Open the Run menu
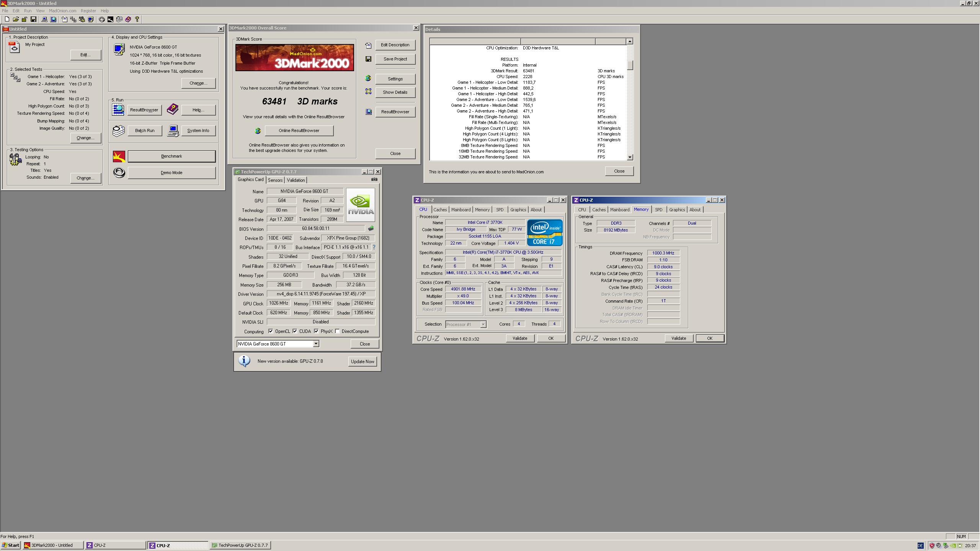The image size is (980, 551). pos(28,11)
